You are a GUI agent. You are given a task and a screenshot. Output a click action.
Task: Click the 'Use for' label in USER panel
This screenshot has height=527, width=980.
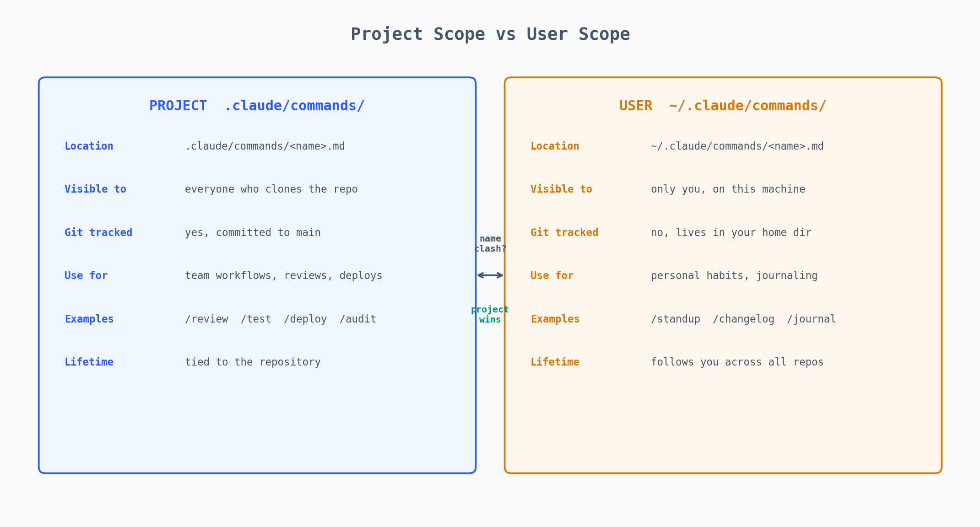552,276
